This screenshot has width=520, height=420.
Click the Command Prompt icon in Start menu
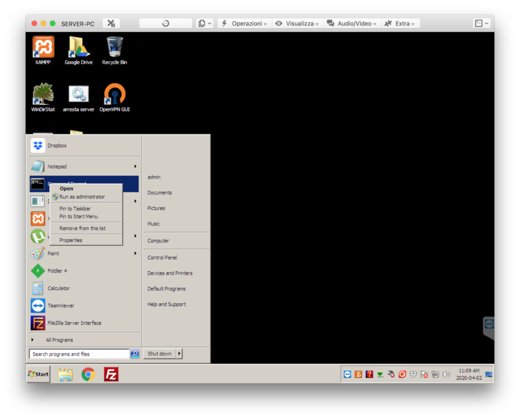pyautogui.click(x=38, y=183)
